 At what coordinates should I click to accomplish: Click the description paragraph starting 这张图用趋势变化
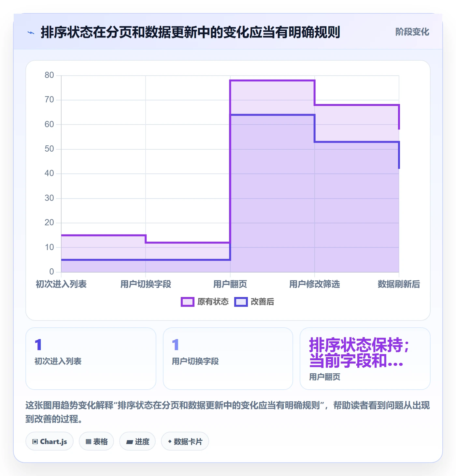pyautogui.click(x=228, y=412)
